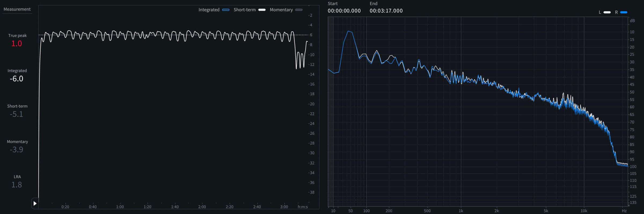644x214 pixels.
Task: Toggle the Integrated legend swatch
Action: coord(226,10)
